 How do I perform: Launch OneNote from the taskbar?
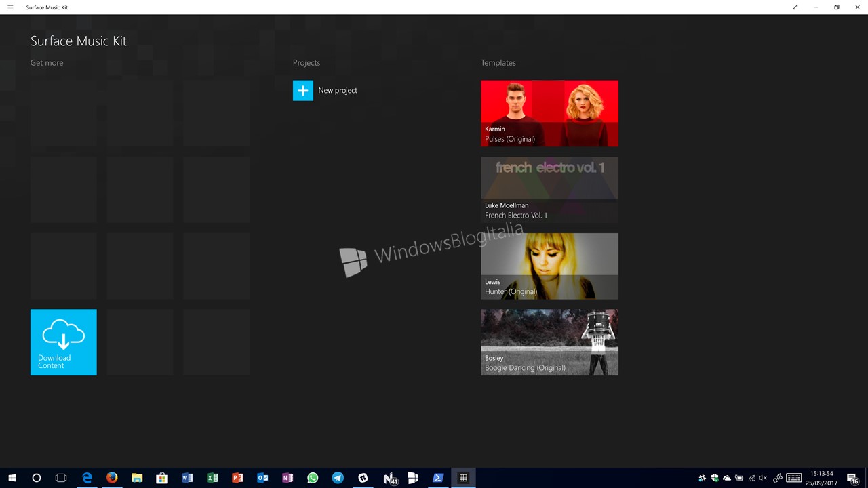288,478
